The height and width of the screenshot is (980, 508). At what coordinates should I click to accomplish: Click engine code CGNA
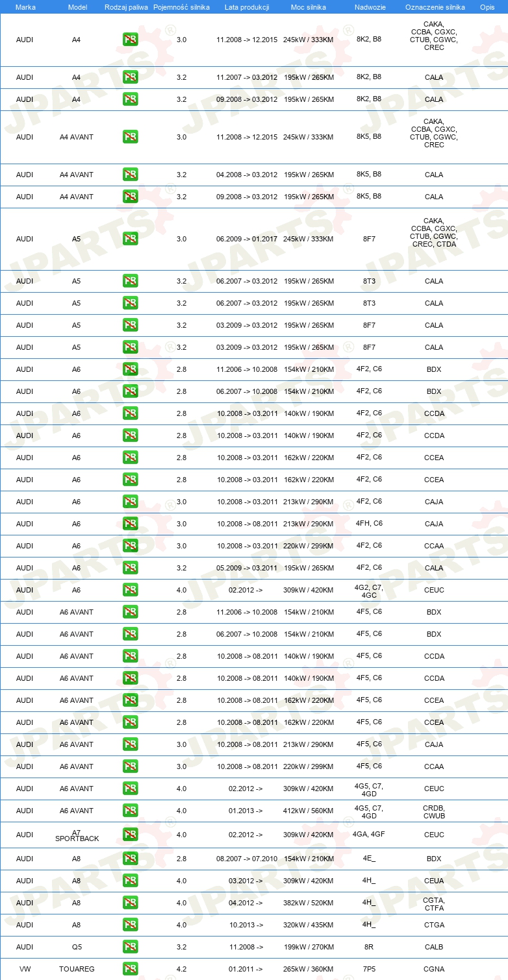434,969
